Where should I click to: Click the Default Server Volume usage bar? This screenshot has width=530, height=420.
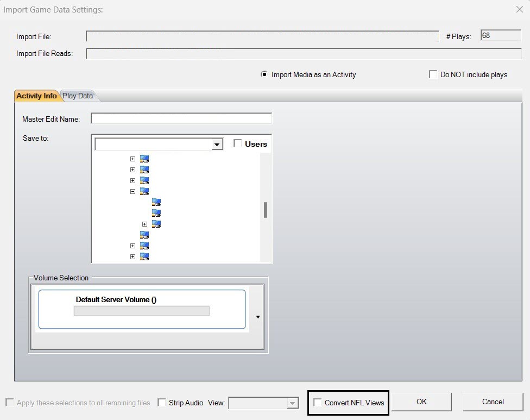tap(142, 311)
